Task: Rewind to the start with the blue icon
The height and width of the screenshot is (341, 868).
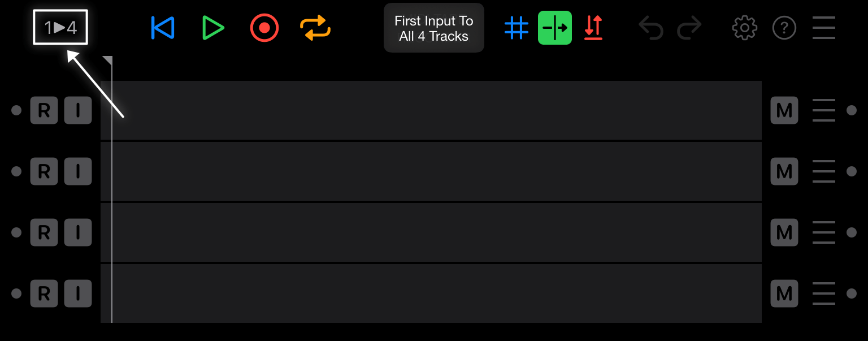Action: [162, 28]
